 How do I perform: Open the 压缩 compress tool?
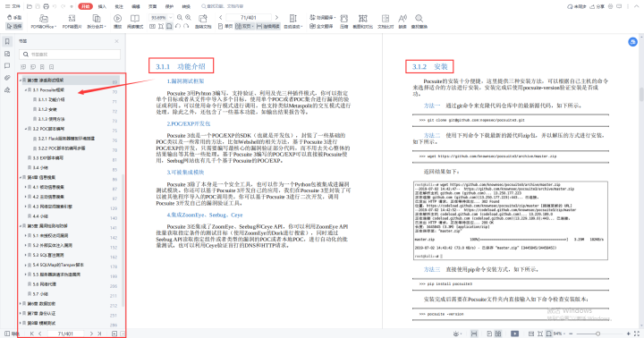344,21
